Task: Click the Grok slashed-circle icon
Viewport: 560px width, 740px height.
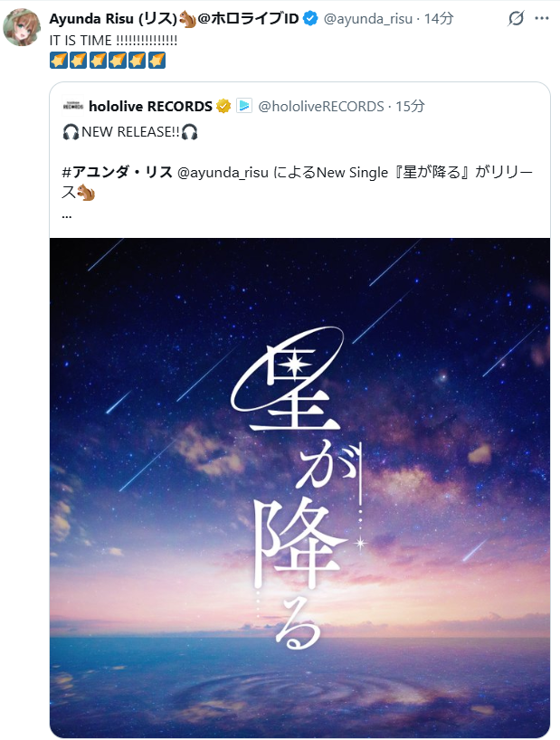Action: [x=517, y=18]
